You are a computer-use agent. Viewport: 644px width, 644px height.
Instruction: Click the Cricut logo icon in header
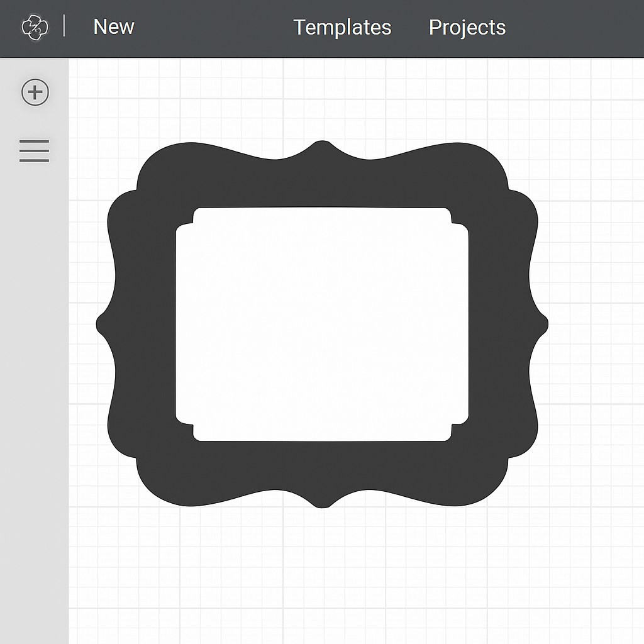pyautogui.click(x=35, y=28)
